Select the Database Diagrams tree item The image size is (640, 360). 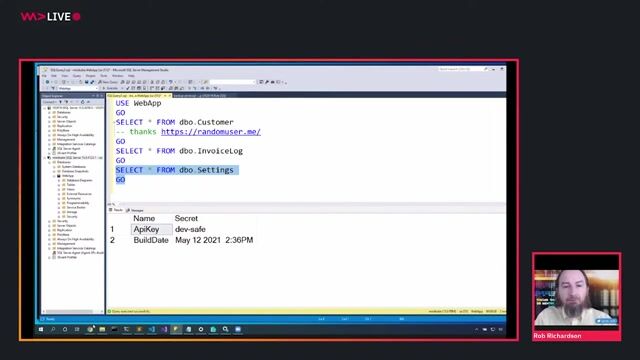(x=79, y=180)
